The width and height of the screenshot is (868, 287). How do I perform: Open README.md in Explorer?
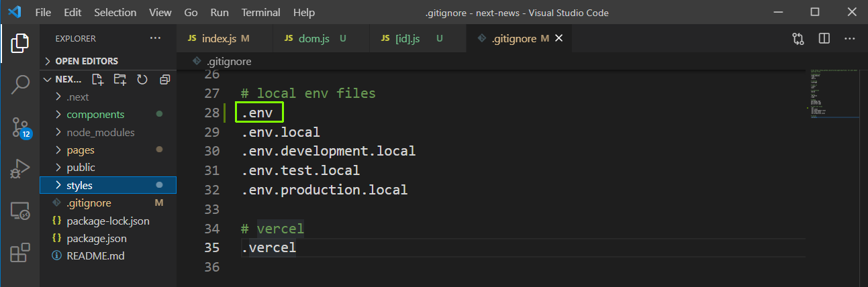click(x=109, y=255)
